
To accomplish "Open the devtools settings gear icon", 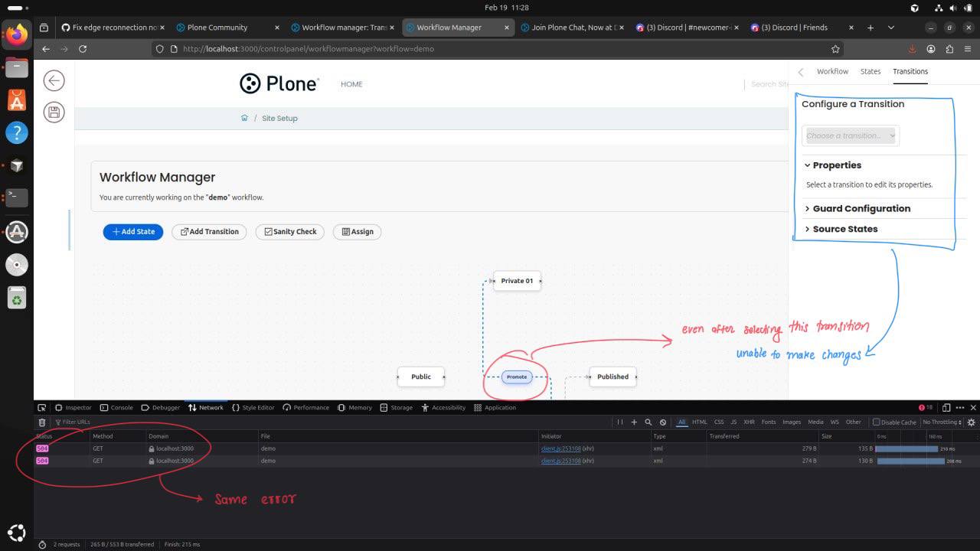I will point(972,422).
